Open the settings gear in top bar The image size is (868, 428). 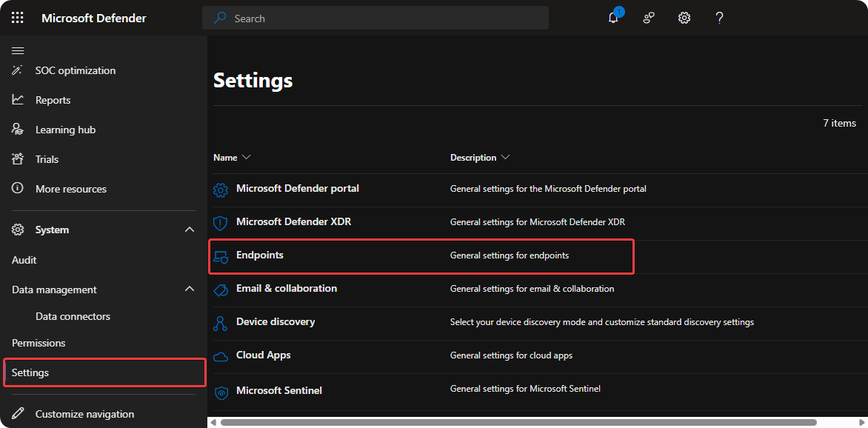(x=684, y=18)
